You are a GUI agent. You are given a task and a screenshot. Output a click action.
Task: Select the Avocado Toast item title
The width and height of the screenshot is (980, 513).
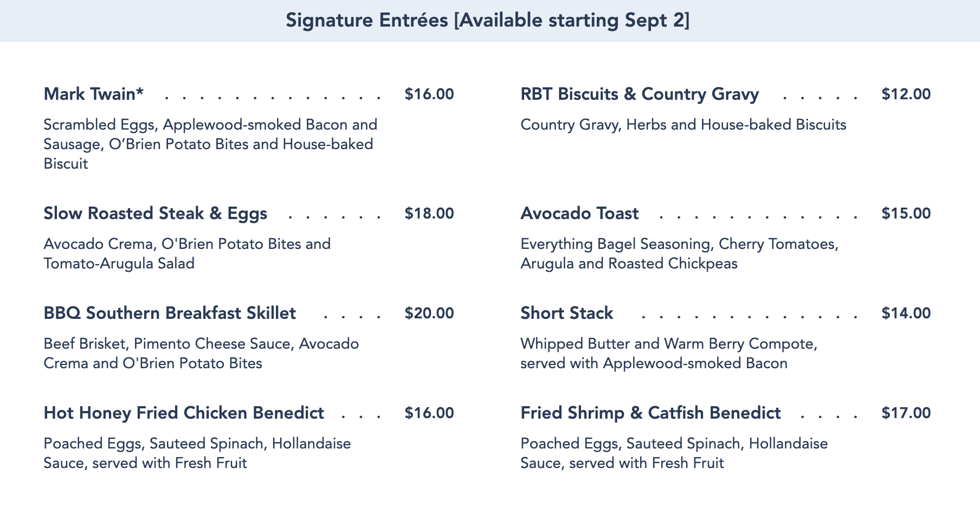(579, 214)
